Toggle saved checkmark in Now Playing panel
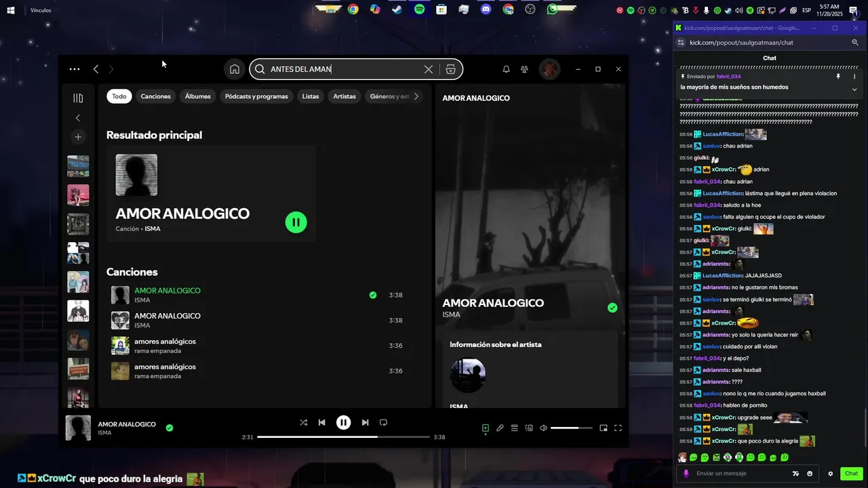The image size is (868, 488). click(x=612, y=308)
